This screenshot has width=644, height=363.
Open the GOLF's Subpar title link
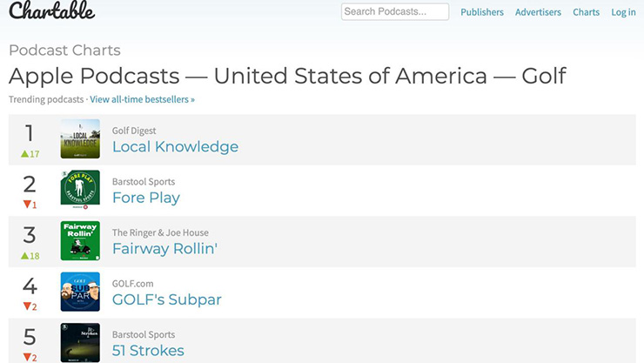(167, 299)
